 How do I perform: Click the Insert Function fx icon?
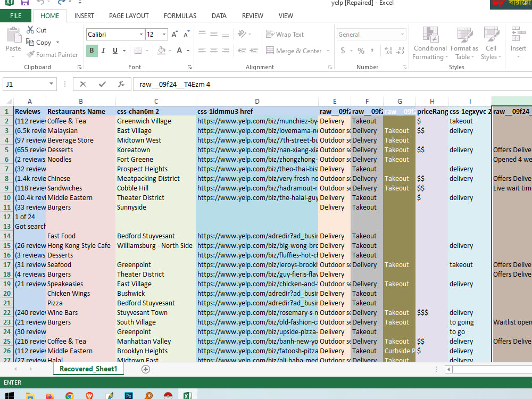121,84
